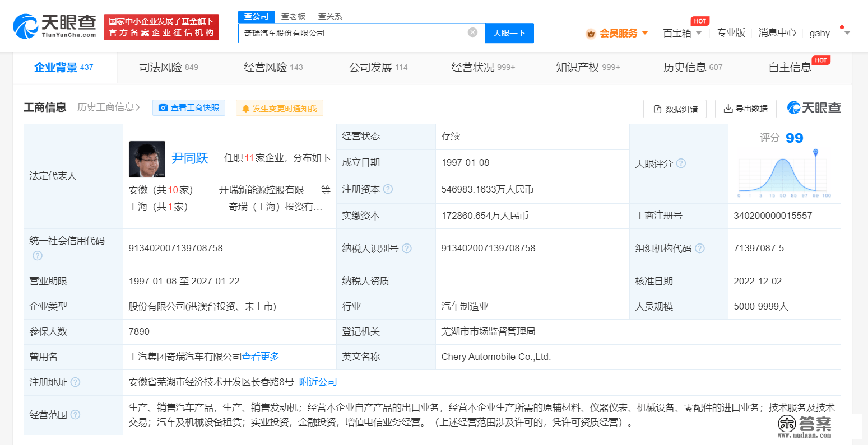Select 历史信息 tab
Image resolution: width=868 pixels, height=445 pixels.
(x=693, y=67)
